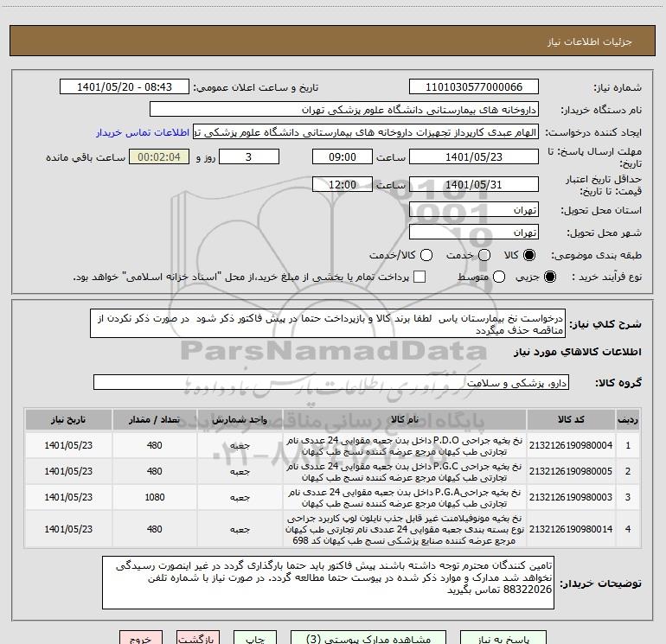Click the price validity hour 12:00 field
The height and width of the screenshot is (644, 666).
(343, 184)
